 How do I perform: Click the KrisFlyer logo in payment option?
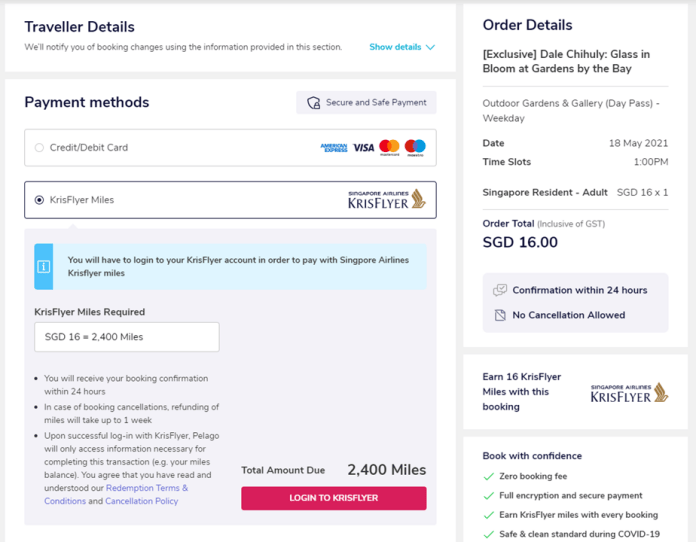click(387, 199)
